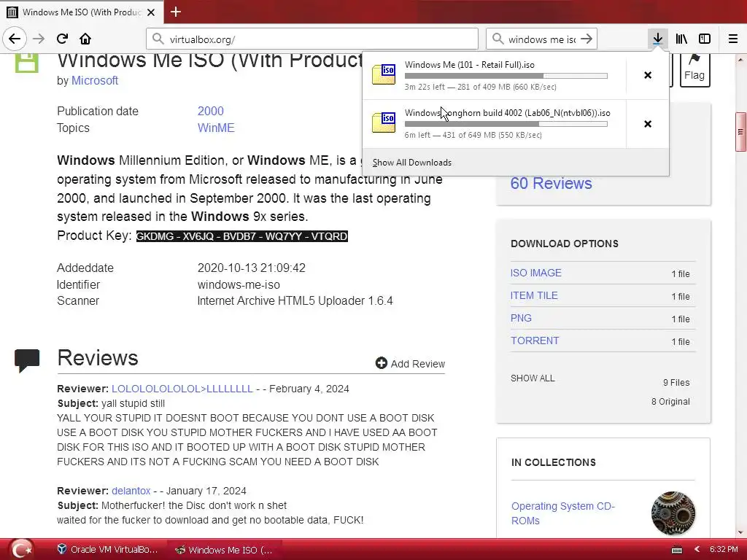Click the highlighted product key text
Image resolution: width=747 pixels, height=560 pixels.
coord(242,236)
